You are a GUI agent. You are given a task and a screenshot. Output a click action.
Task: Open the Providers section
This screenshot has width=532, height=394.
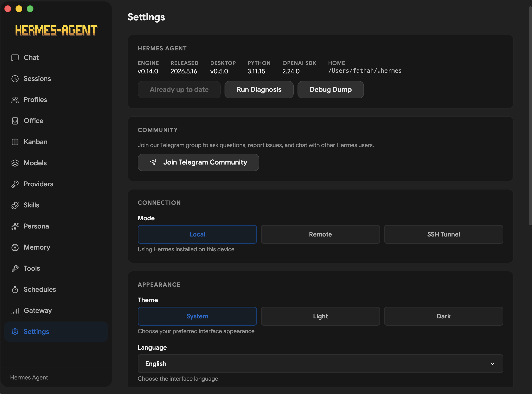point(56,184)
